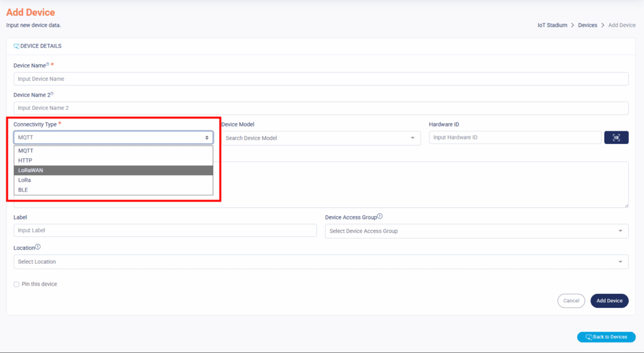Viewport: 644px width, 353px height.
Task: Expand the Device Access Group dropdown
Action: pos(476,231)
